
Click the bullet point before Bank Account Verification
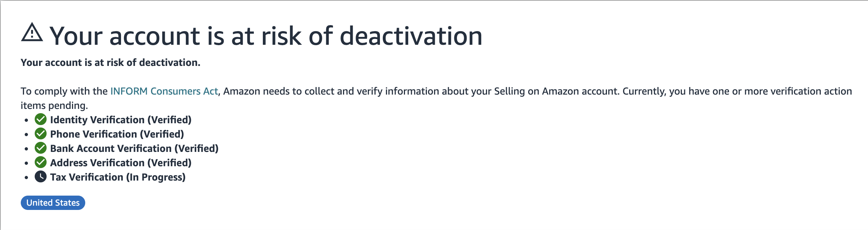[26, 149]
